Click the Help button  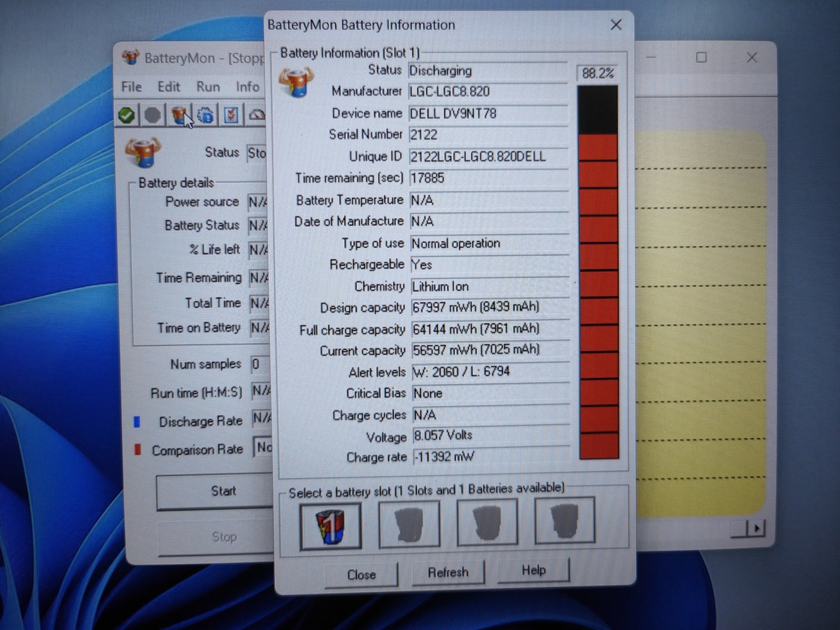pyautogui.click(x=533, y=570)
